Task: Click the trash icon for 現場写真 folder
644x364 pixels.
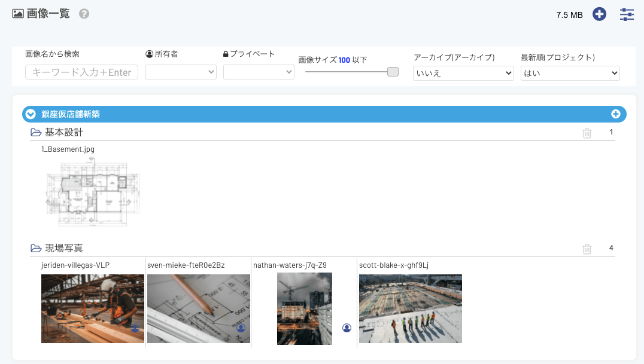Action: coord(587,249)
